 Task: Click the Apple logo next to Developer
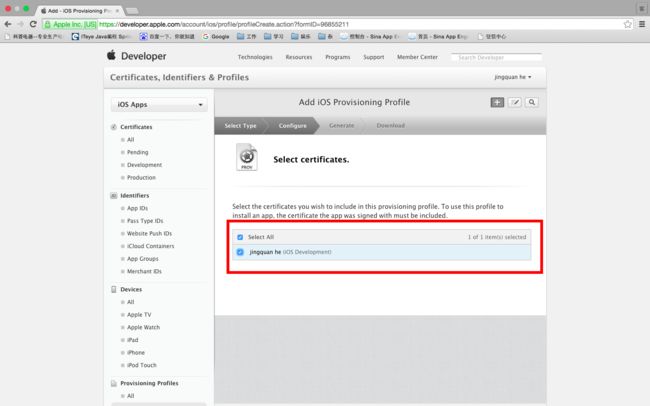[111, 55]
